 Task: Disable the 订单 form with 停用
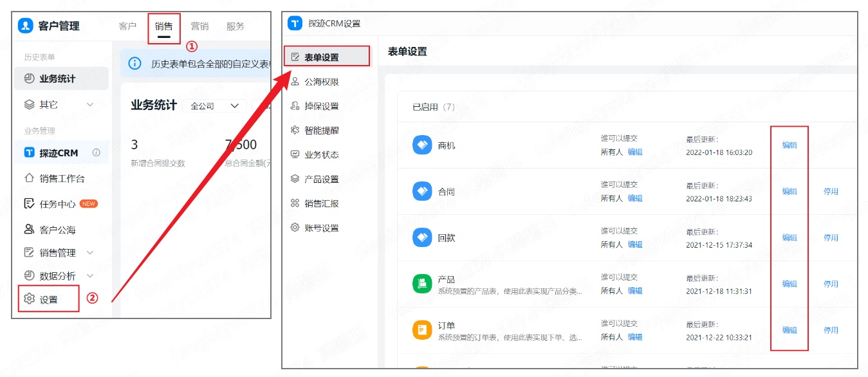[831, 330]
